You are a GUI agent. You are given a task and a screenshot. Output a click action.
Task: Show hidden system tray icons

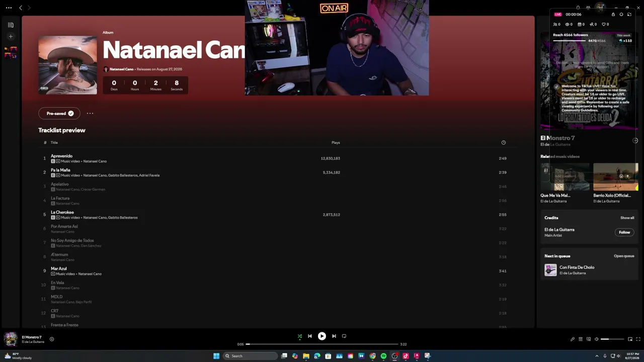coord(597,356)
